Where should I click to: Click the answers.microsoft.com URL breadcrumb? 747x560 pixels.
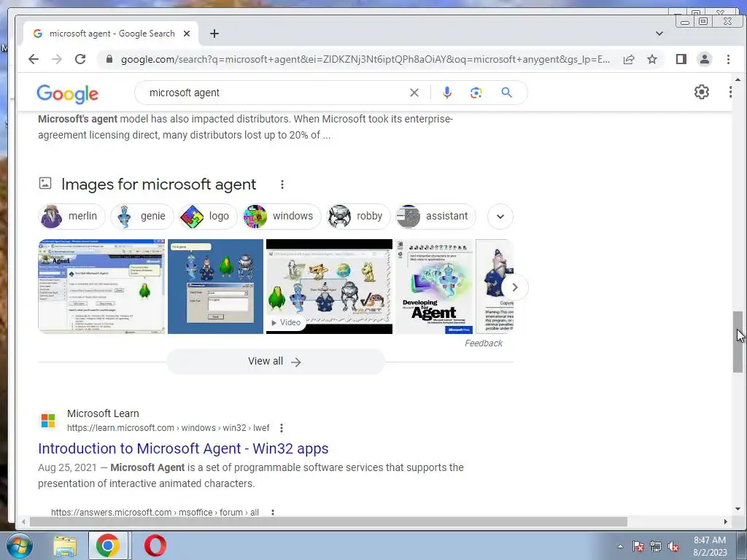(155, 513)
